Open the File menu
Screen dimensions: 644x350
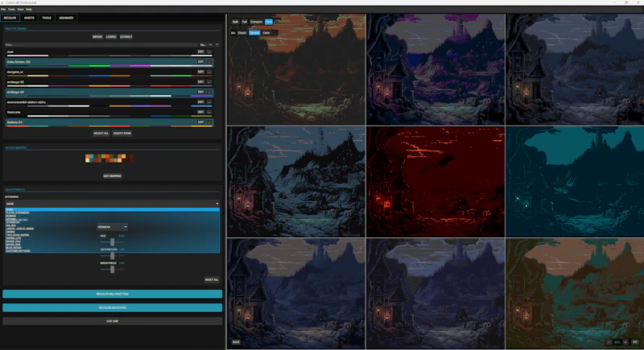[x=3, y=9]
